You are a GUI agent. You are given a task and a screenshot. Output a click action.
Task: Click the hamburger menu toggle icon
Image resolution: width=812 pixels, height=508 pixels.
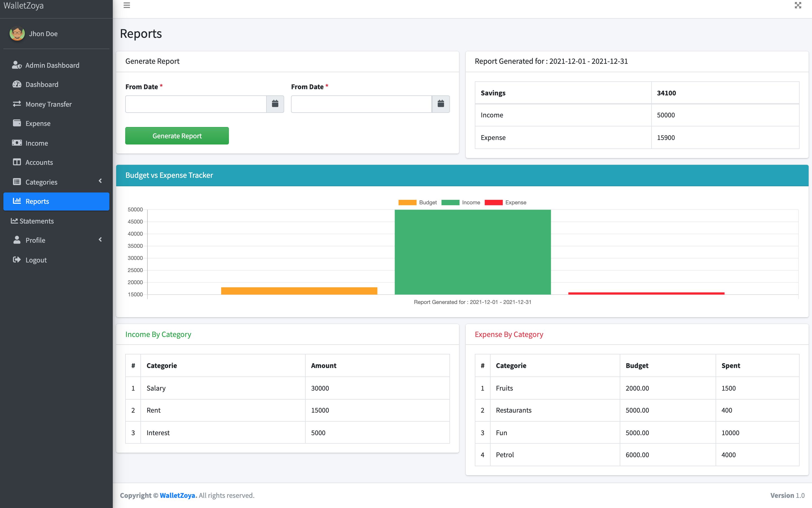click(x=127, y=5)
